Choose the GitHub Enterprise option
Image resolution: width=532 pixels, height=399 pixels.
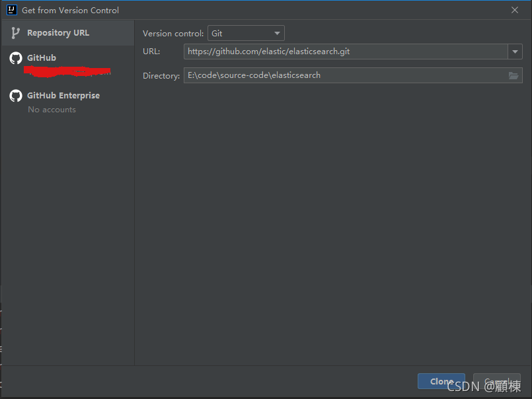[68, 102]
